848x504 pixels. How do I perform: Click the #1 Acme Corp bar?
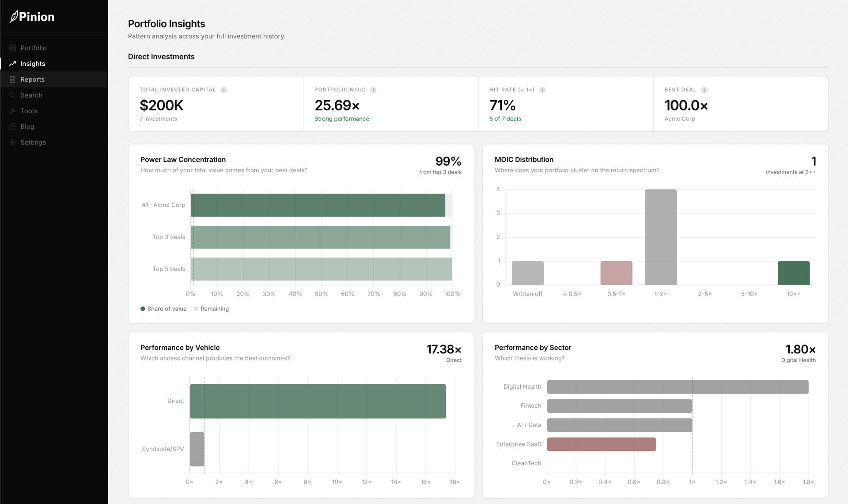coord(318,205)
